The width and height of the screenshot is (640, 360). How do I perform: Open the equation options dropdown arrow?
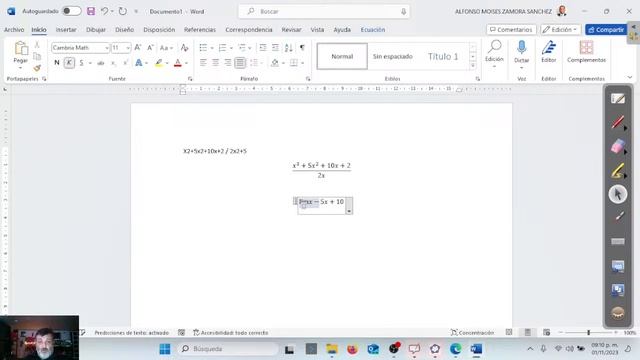click(x=349, y=211)
